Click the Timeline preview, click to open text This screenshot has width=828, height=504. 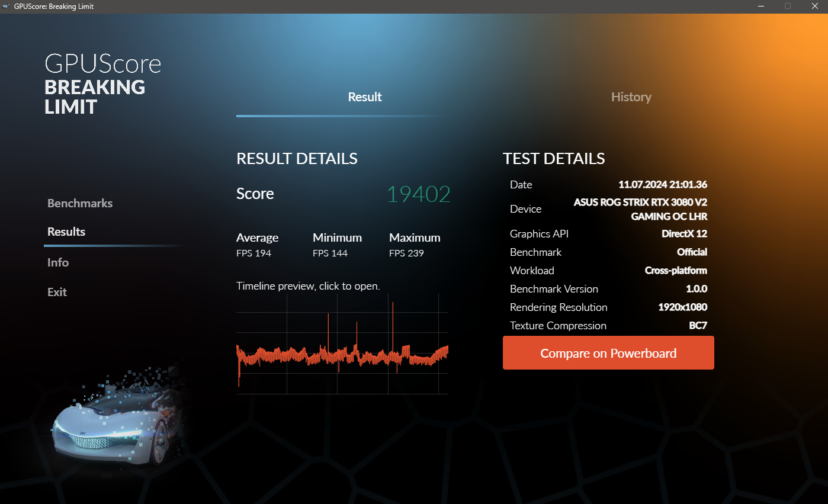[x=308, y=286]
